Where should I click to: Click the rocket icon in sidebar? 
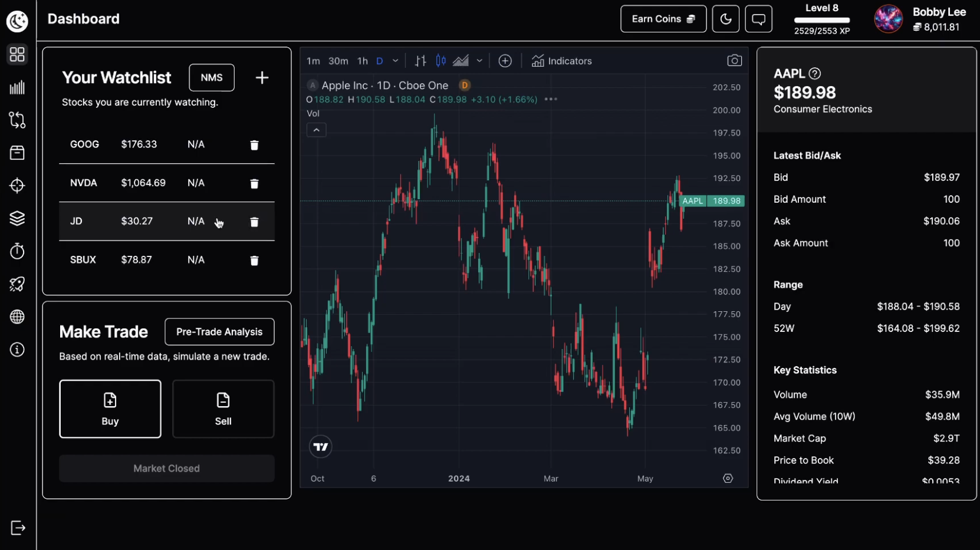pos(17,284)
